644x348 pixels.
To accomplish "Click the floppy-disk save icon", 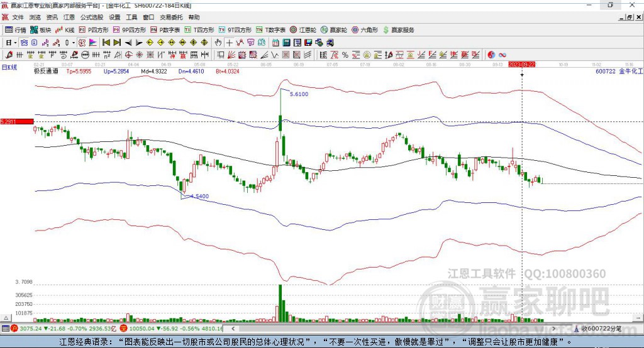I will pos(308,43).
